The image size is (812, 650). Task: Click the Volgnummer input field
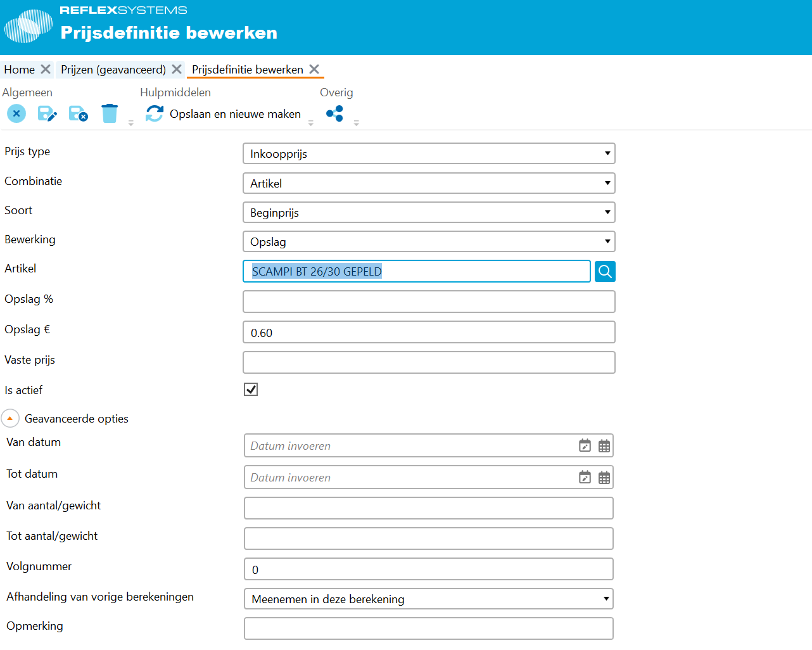point(428,570)
